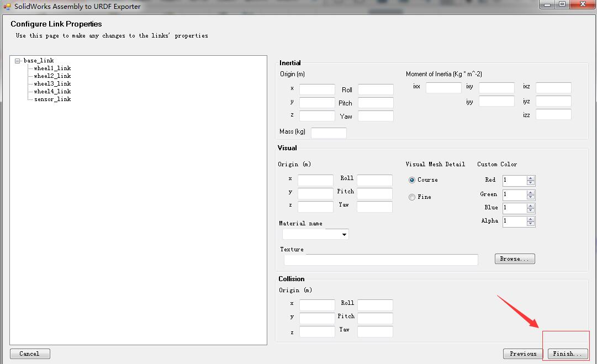This screenshot has height=364, width=597.
Task: Click the URDF Exporter title bar icon
Action: 7,7
